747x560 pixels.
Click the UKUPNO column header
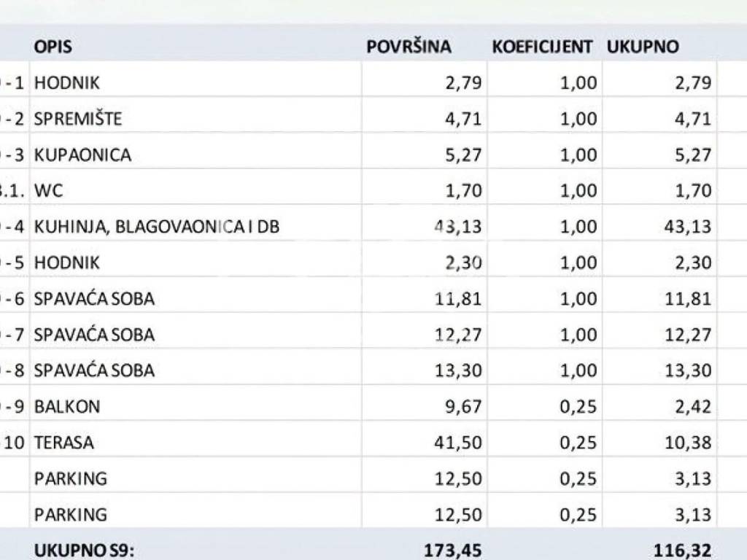[x=643, y=47]
